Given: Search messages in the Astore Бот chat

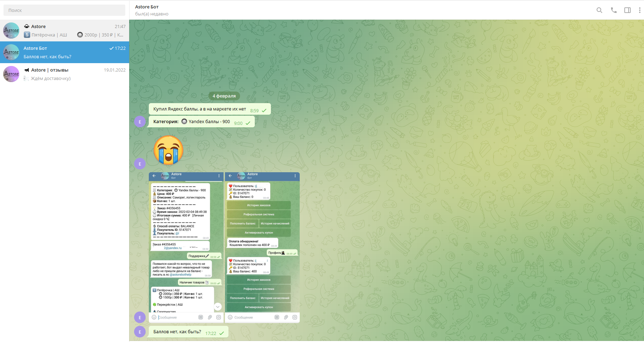Looking at the screenshot, I should click(x=599, y=10).
